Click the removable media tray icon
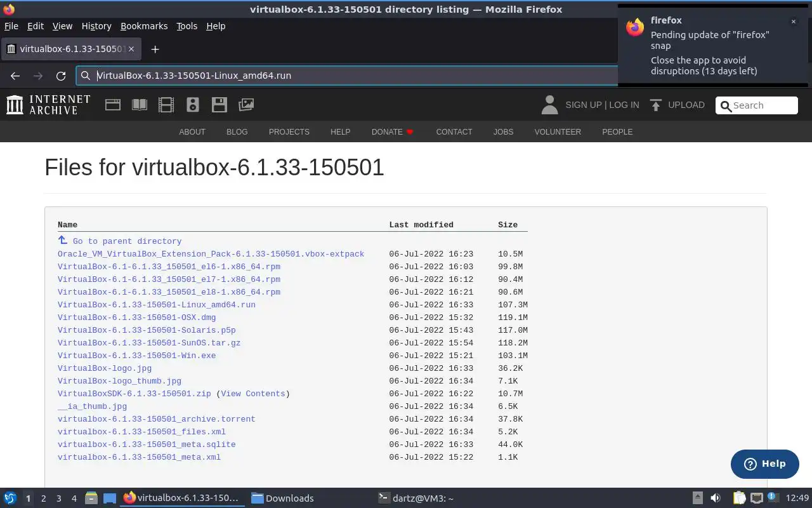 click(x=697, y=498)
